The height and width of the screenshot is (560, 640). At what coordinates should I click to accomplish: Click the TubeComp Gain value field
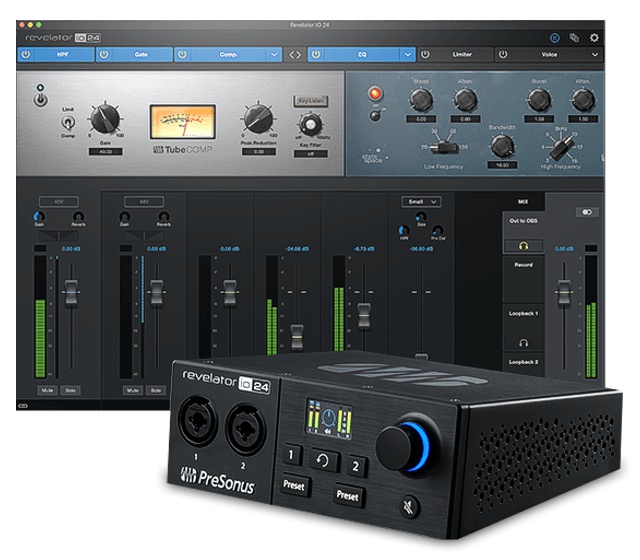(106, 152)
